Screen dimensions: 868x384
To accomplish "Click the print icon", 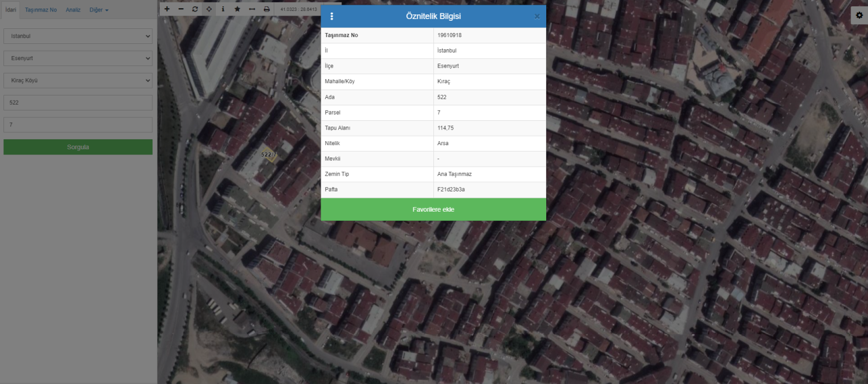I will click(266, 9).
